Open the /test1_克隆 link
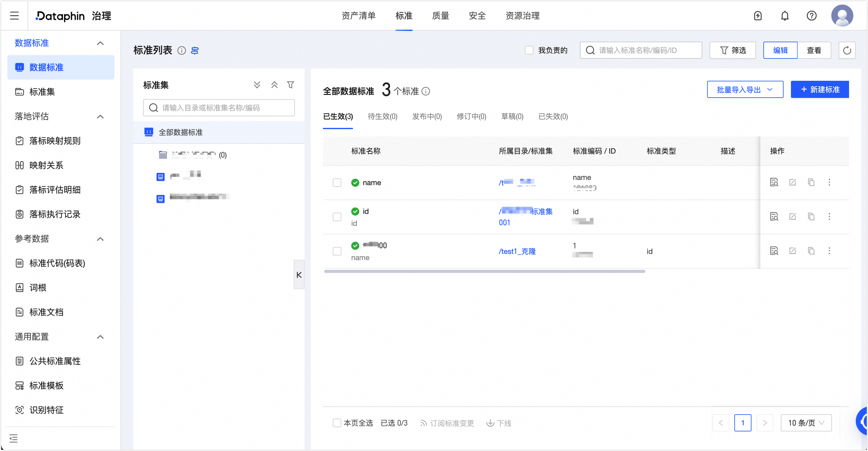The image size is (868, 451). point(517,252)
